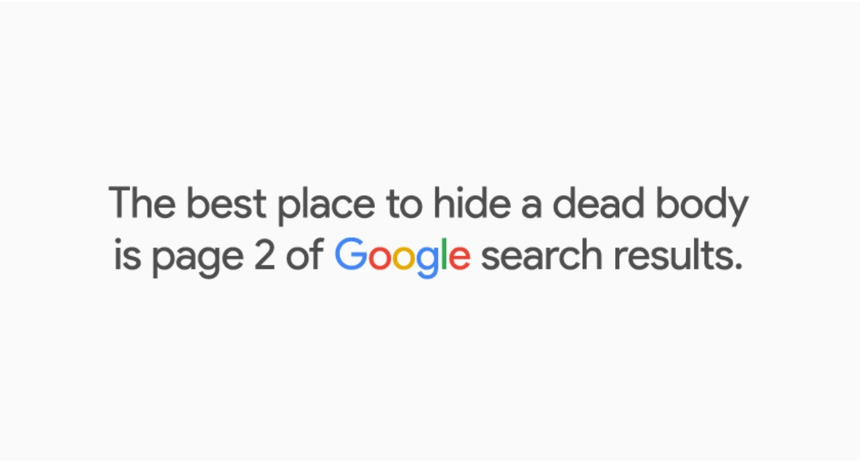The height and width of the screenshot is (468, 868).
Task: Click the green letter l in Google
Action: pos(443,253)
